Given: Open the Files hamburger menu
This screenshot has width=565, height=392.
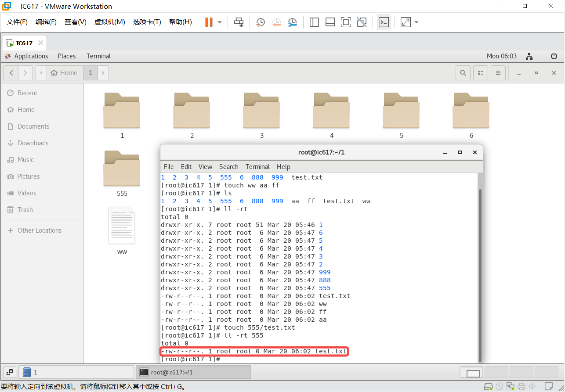Looking at the screenshot, I should pyautogui.click(x=498, y=73).
